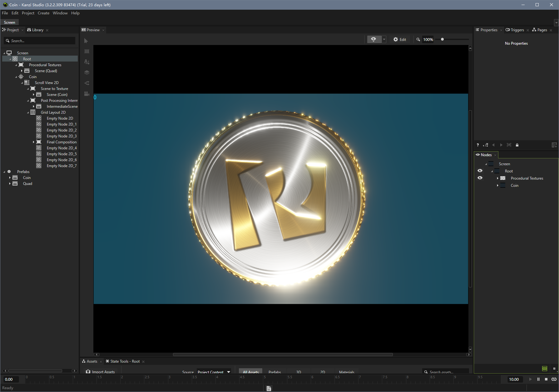The width and height of the screenshot is (559, 392).
Task: Click the layers stack tool in Preview sidebar
Action: pos(87,72)
